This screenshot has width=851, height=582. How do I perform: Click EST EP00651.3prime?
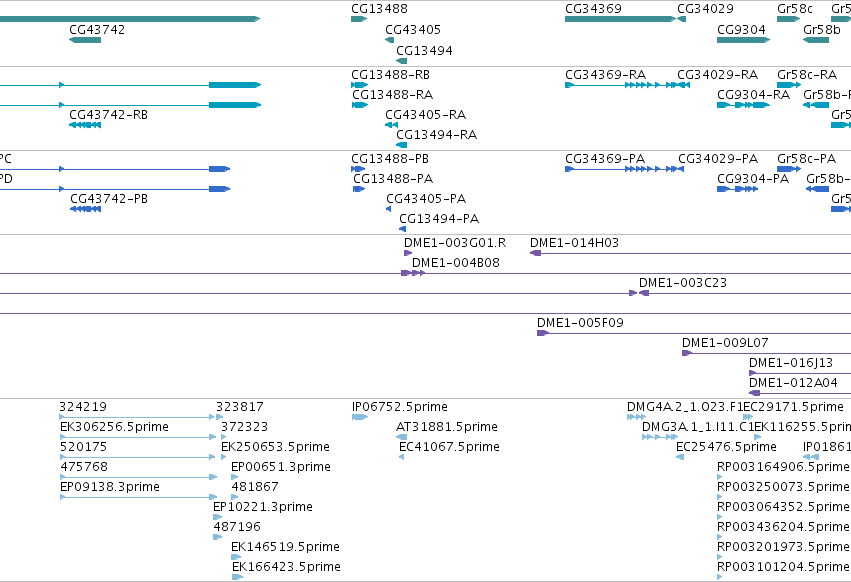(x=234, y=477)
